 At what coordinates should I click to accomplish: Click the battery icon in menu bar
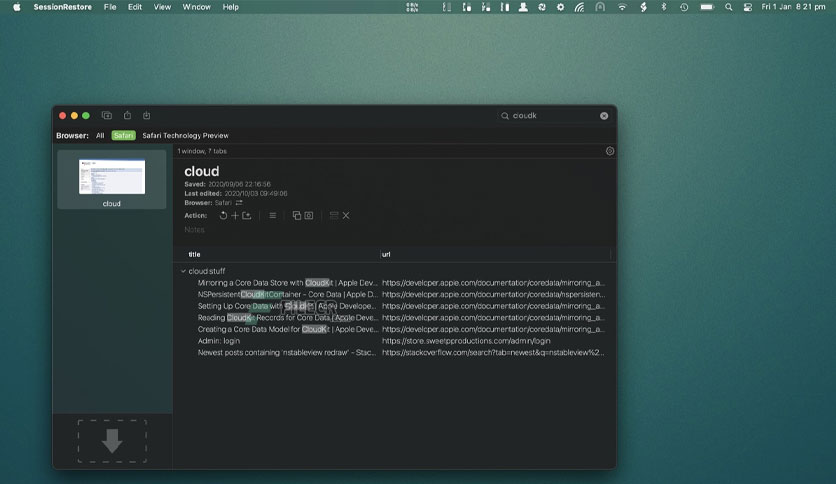pyautogui.click(x=707, y=7)
